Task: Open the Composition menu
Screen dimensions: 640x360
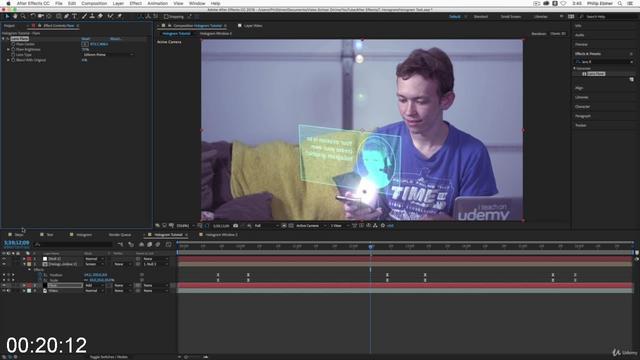Action: pyautogui.click(x=94, y=3)
